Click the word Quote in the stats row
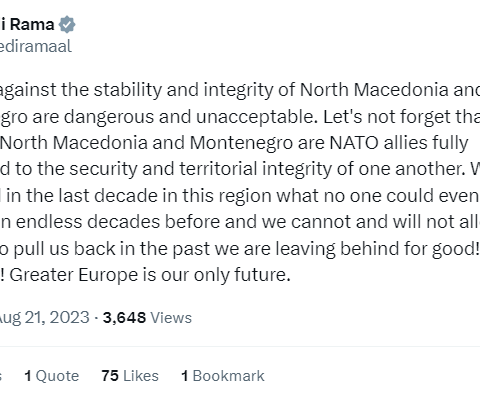This screenshot has height=403, width=480. point(57,376)
